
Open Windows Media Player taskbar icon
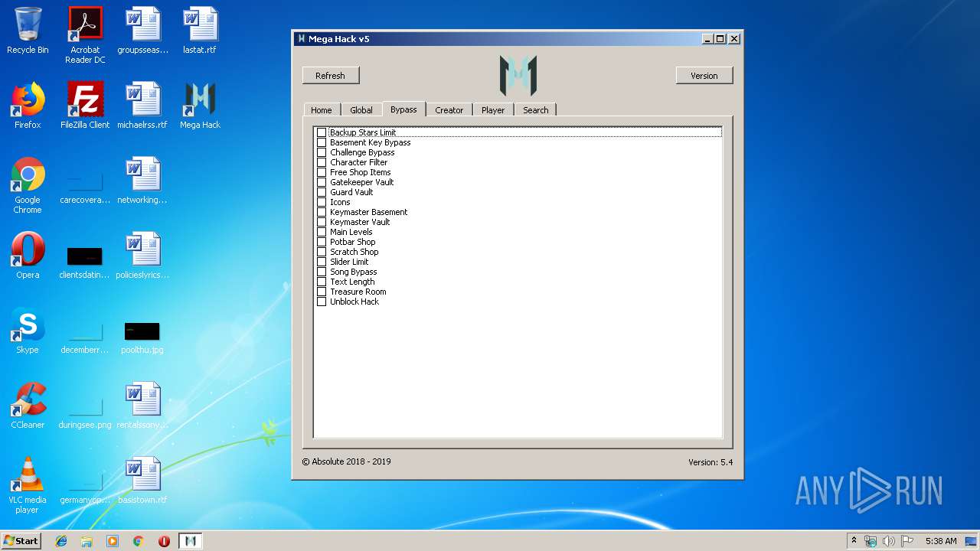tap(113, 541)
